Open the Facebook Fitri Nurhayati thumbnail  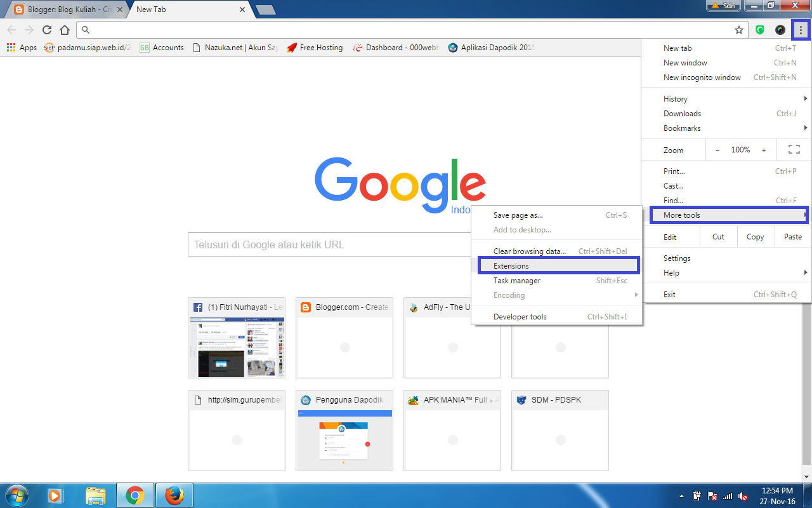[237, 338]
